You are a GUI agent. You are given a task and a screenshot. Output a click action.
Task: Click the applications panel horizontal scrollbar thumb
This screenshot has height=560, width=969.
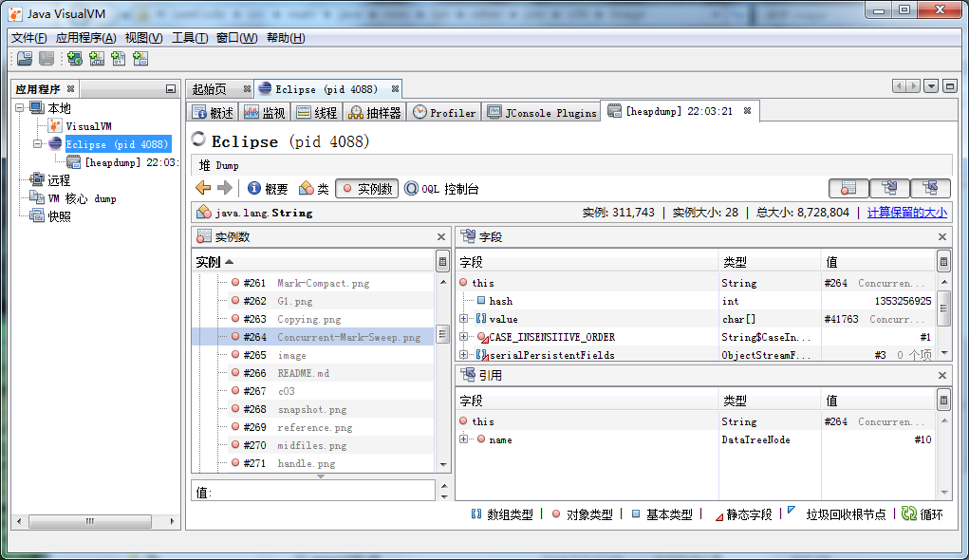90,521
